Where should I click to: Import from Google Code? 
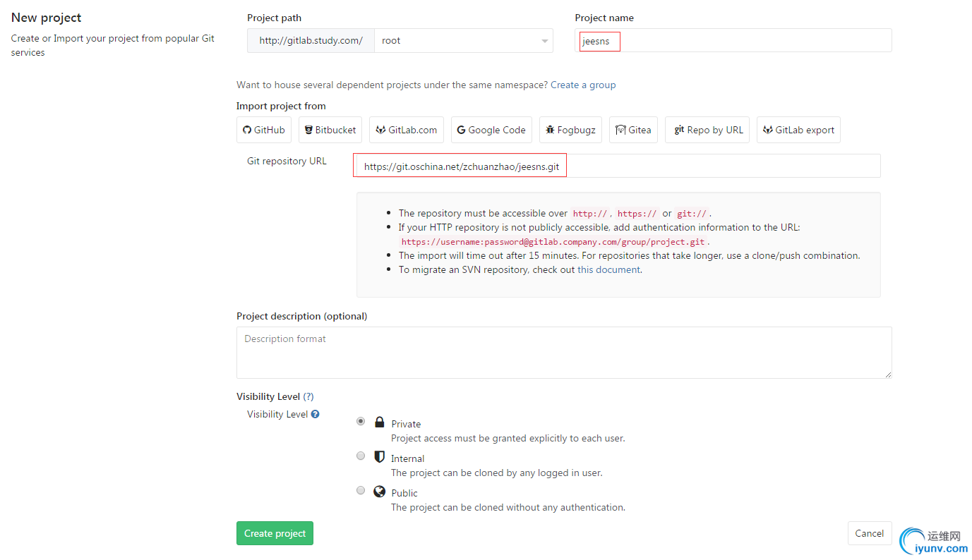pos(491,130)
